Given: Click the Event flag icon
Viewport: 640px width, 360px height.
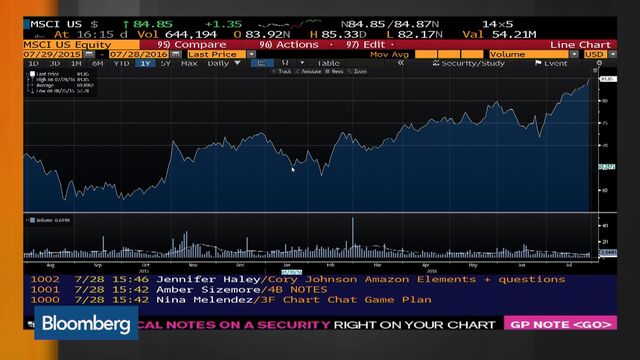Looking at the screenshot, I should 538,63.
